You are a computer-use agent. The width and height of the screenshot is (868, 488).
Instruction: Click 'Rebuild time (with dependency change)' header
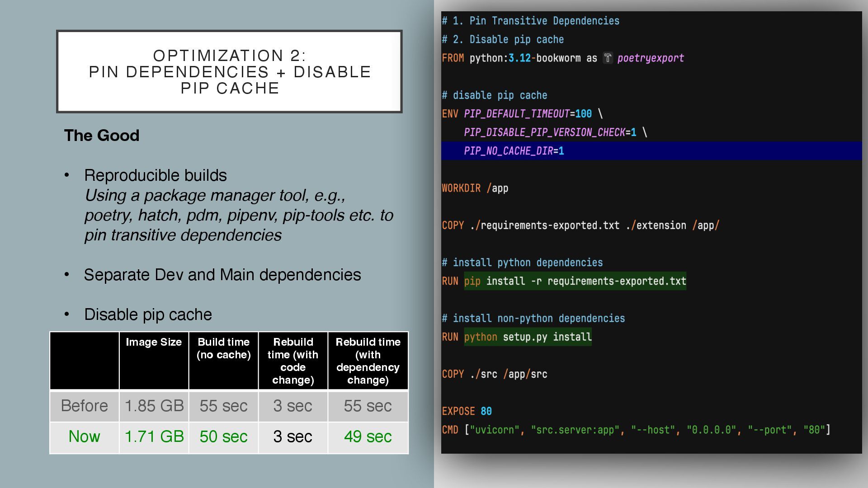point(368,361)
